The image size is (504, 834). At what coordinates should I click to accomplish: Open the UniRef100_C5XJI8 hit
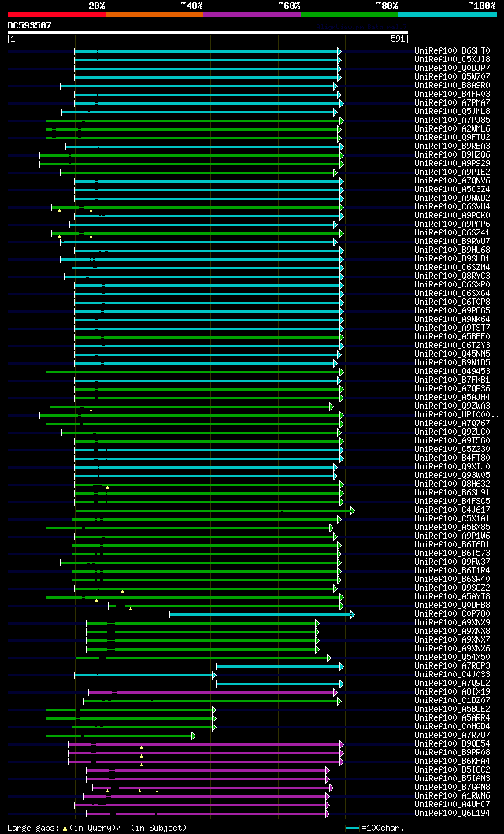coord(453,60)
